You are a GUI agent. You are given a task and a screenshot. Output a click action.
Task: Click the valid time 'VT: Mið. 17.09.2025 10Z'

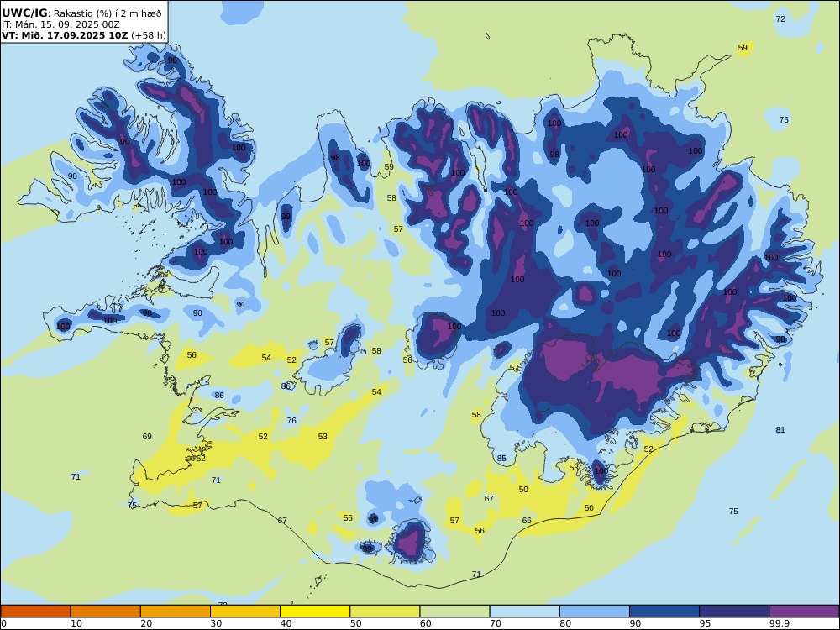click(65, 35)
